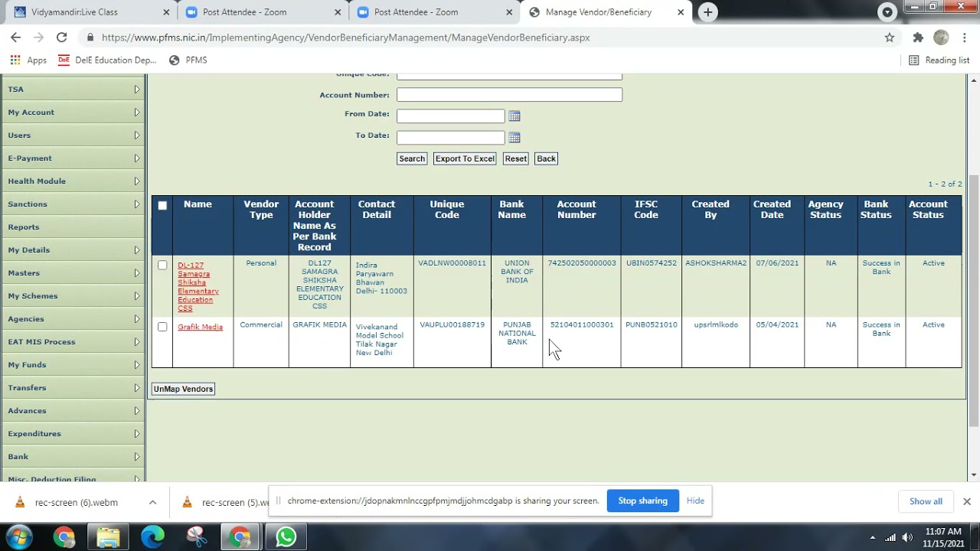Switch to the Vidyamandir:Live Class tab
Image resolution: width=980 pixels, height=551 pixels.
pyautogui.click(x=92, y=12)
